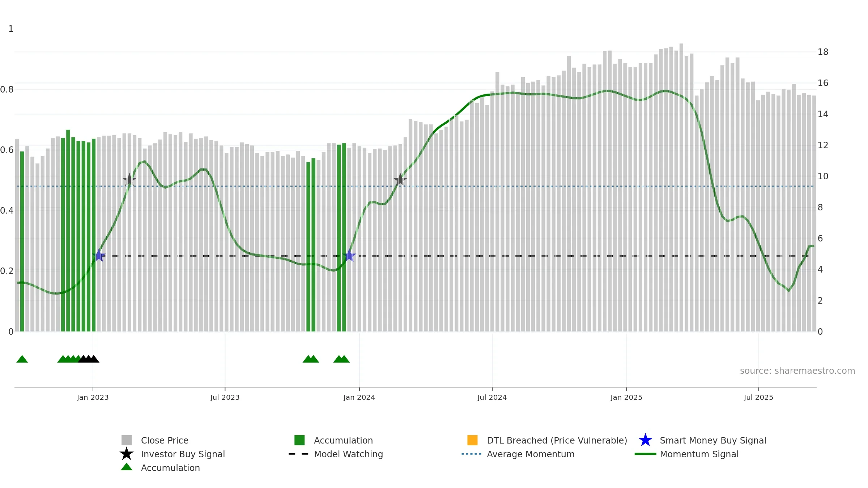The image size is (868, 488).
Task: Click the black Investor Buy Signal legend star
Action: tap(127, 454)
